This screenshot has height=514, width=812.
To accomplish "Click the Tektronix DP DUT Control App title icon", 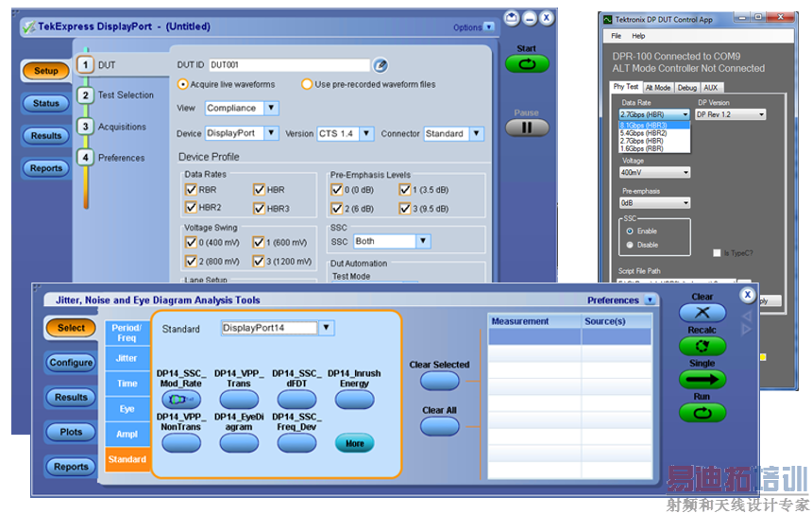I will [x=607, y=20].
